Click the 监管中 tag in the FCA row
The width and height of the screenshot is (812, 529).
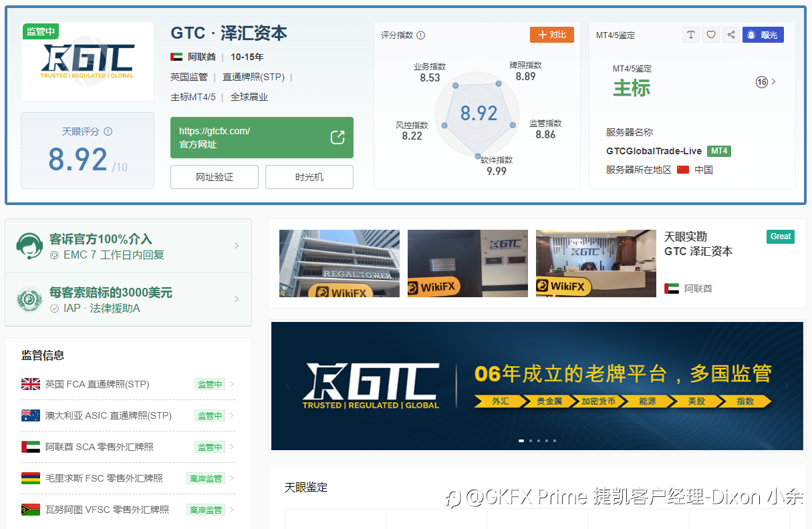[209, 384]
